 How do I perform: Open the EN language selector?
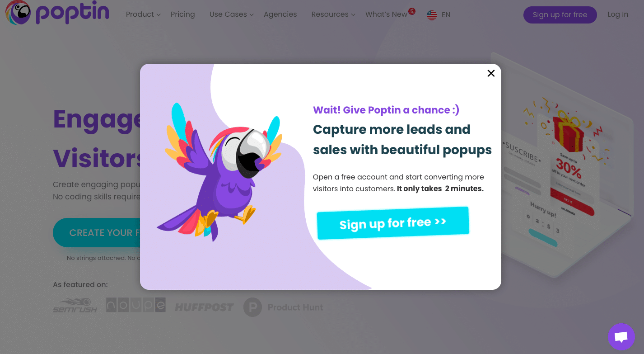(446, 15)
